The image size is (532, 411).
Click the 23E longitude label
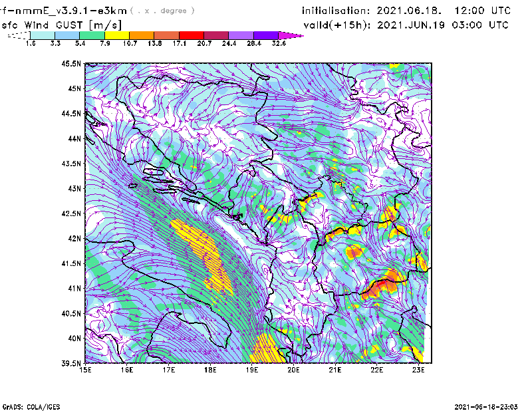pos(418,370)
